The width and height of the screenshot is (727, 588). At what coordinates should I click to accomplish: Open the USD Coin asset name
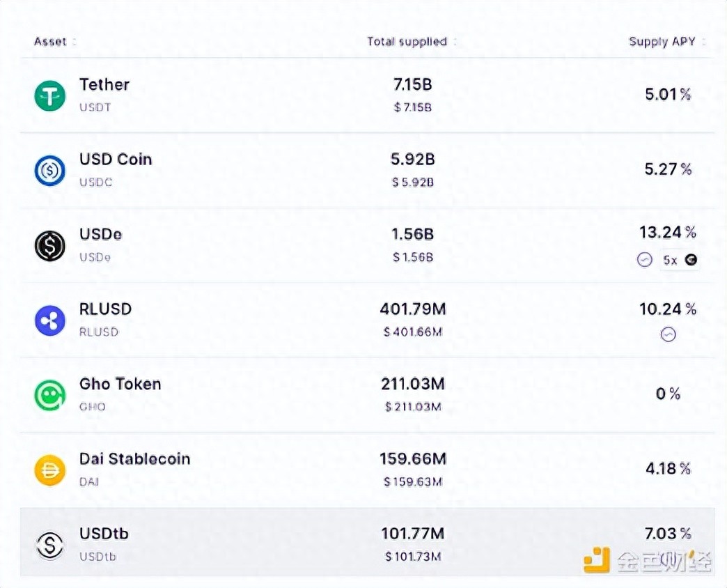[x=116, y=160]
